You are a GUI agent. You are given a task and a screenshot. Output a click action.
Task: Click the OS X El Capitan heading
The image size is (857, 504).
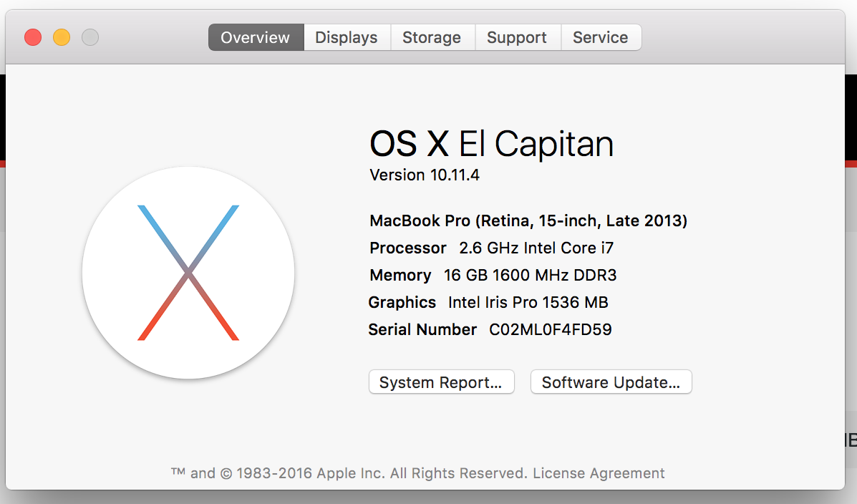(x=491, y=144)
